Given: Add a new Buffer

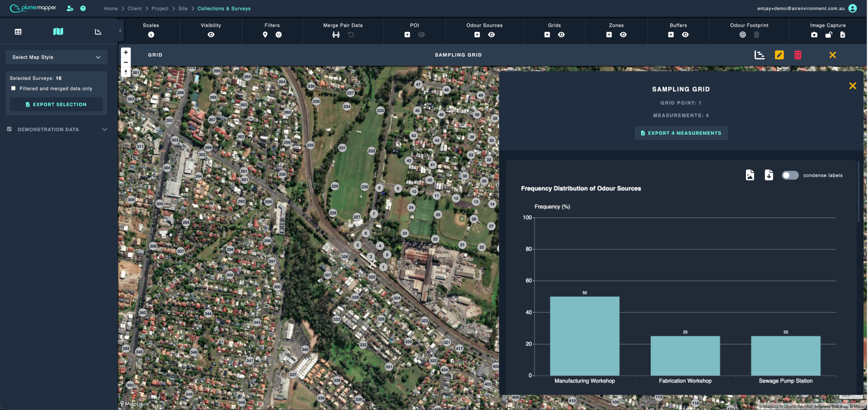Looking at the screenshot, I should click(x=671, y=34).
